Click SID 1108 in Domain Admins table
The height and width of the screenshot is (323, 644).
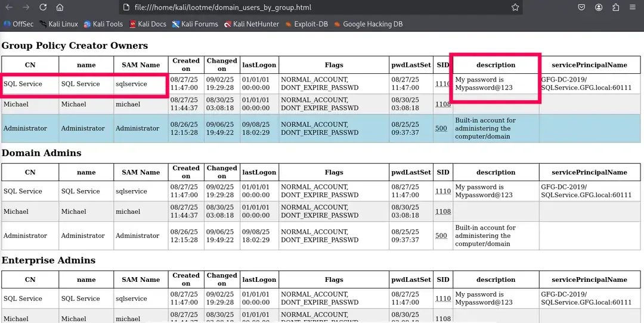442,212
